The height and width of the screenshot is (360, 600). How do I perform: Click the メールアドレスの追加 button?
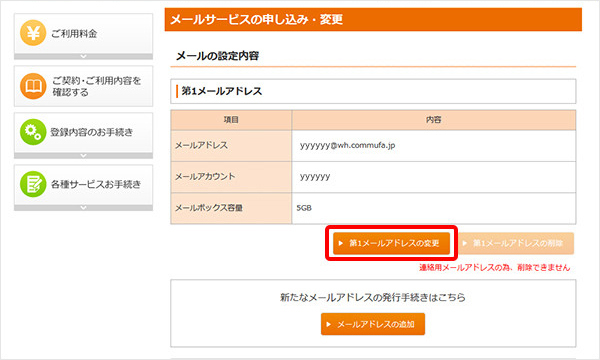coord(373,324)
